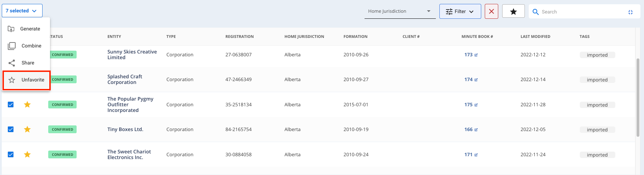
Task: Open the 7 selected bulk actions dropdown
Action: pyautogui.click(x=22, y=11)
